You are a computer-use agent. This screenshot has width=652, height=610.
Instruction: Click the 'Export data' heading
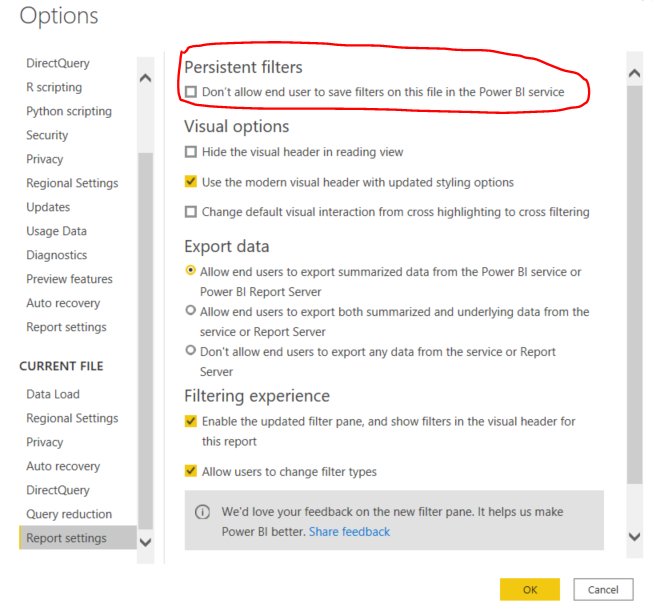click(227, 247)
